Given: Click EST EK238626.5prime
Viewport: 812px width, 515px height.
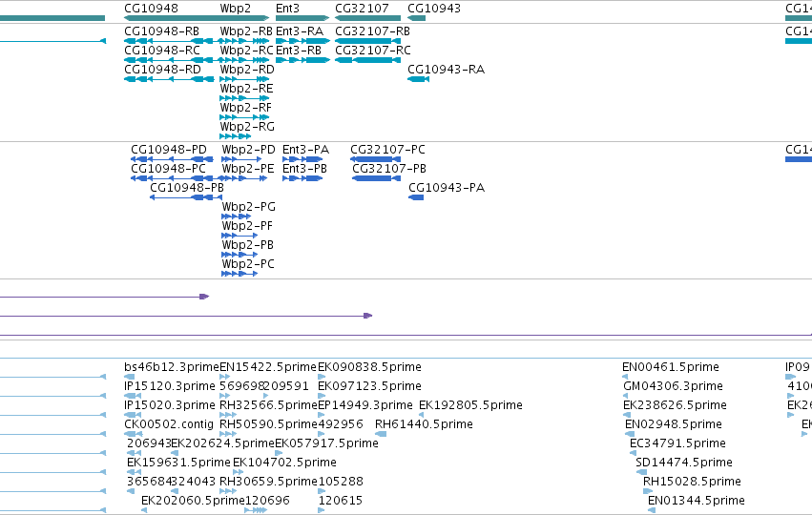Looking at the screenshot, I should (675, 405).
